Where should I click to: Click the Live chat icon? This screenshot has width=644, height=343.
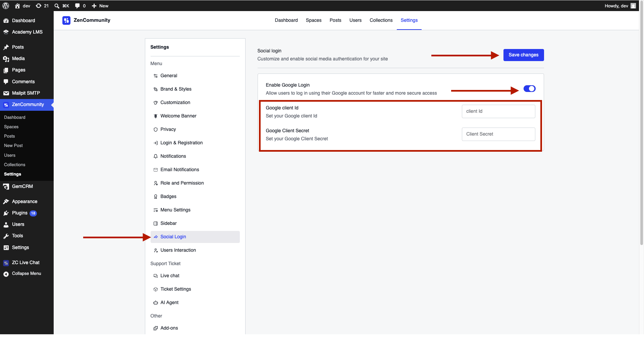[156, 276]
